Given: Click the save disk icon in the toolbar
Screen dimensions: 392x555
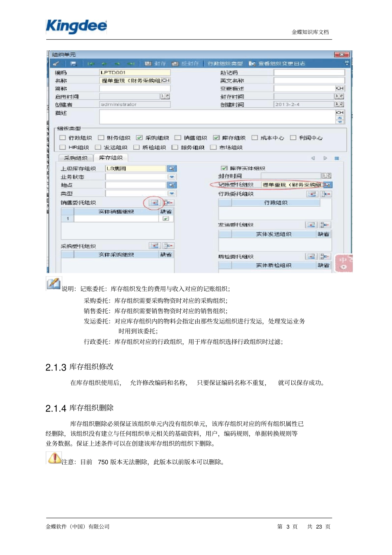Looking at the screenshot, I should point(73,64).
